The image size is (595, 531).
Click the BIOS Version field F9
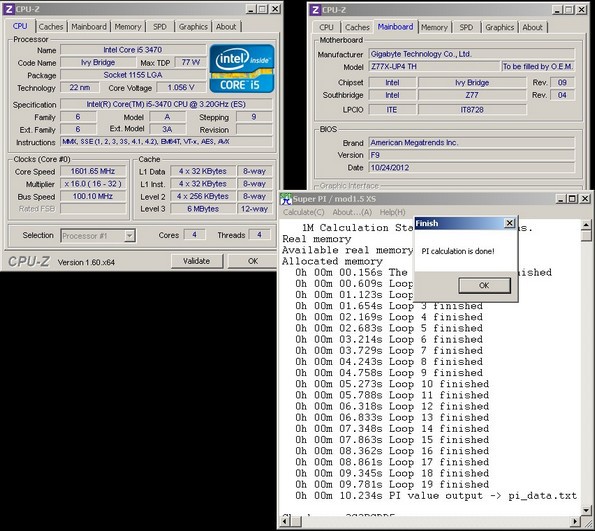472,155
